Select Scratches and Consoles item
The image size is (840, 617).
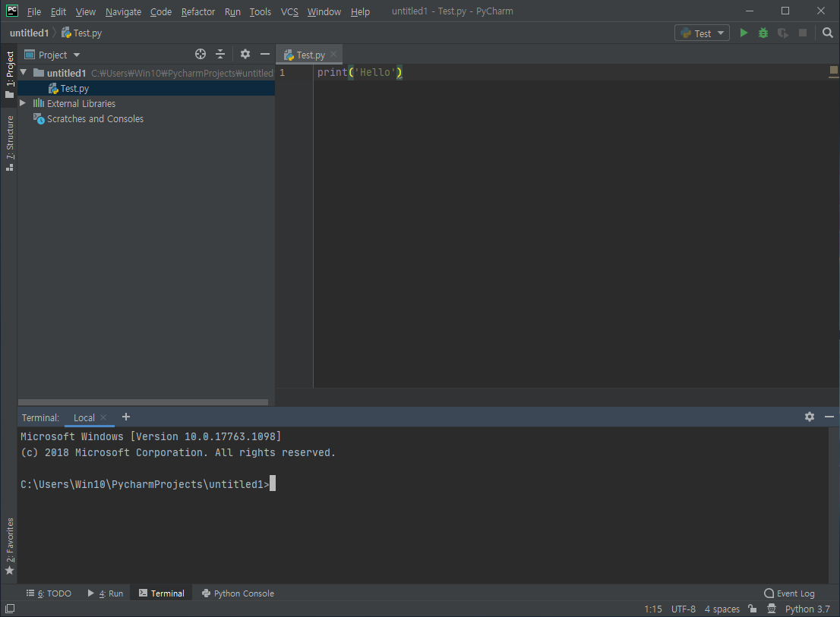tap(95, 119)
